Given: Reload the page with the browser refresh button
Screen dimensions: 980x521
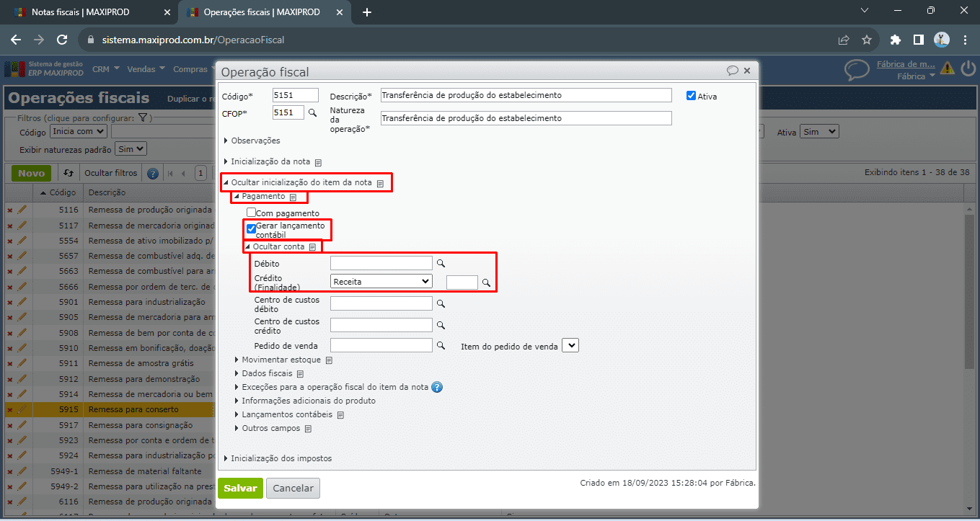Looking at the screenshot, I should (x=62, y=40).
